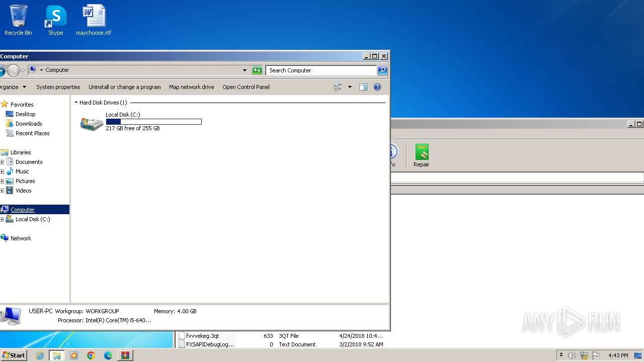Click System properties in the toolbar

point(58,87)
